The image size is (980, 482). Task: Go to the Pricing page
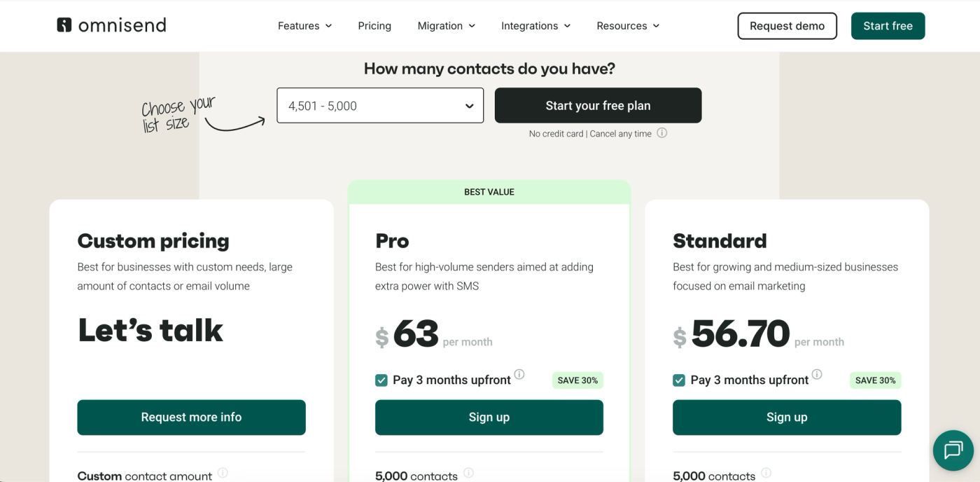(374, 26)
